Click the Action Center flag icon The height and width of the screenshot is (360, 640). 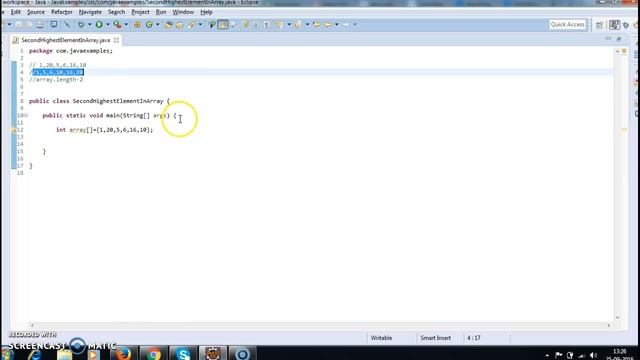[x=558, y=355]
